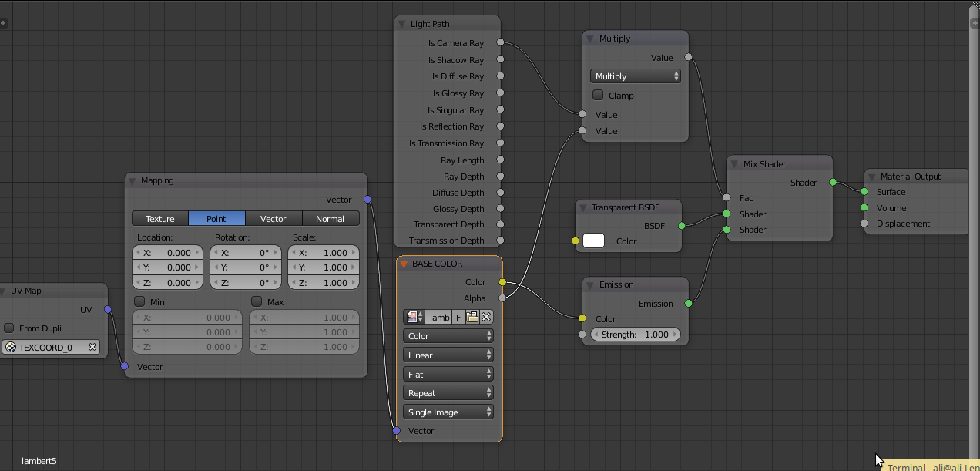Click the lamb image name field

(439, 317)
